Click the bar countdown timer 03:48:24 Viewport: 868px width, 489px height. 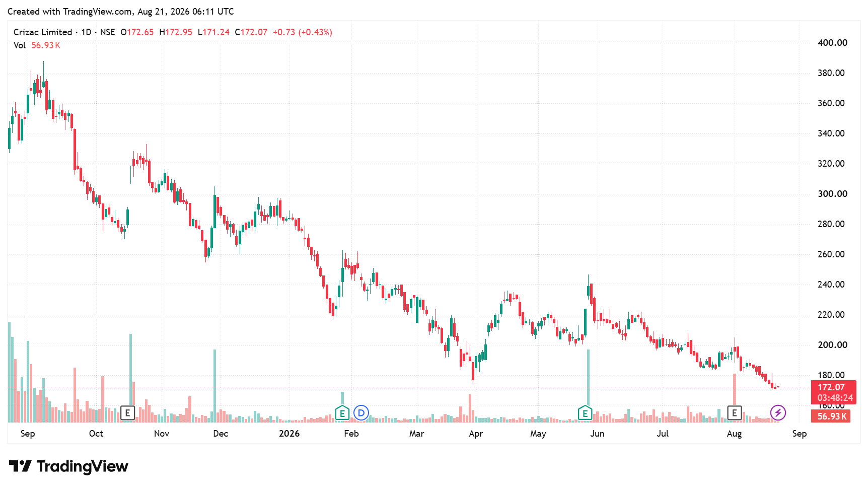click(x=835, y=398)
